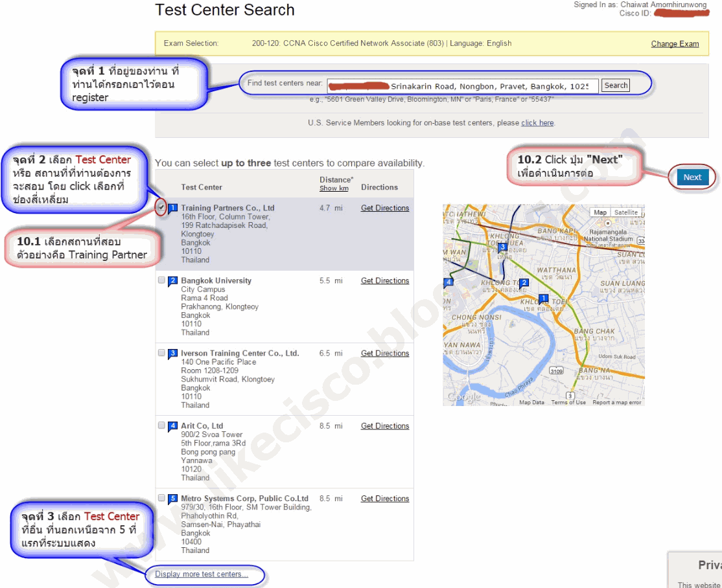Click marker 4 icon beside Arit Co, Ltd
The height and width of the screenshot is (588, 722).
172,427
